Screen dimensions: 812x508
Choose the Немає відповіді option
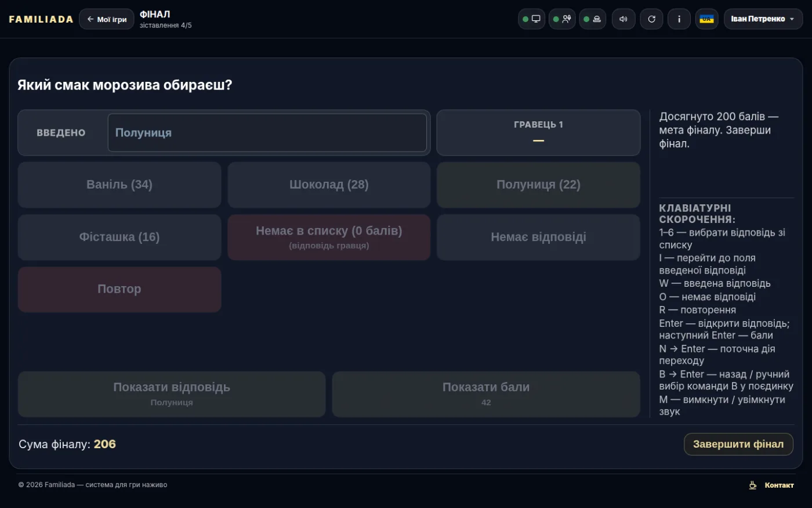click(x=538, y=237)
